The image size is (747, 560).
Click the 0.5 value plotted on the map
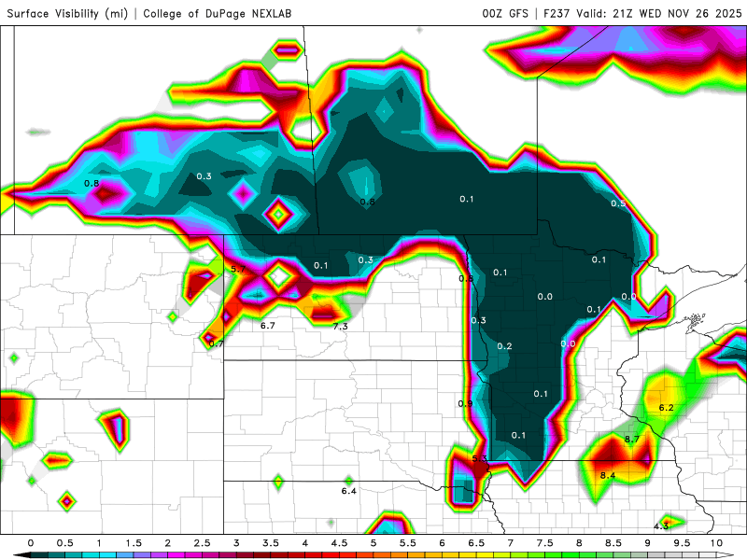(x=618, y=203)
